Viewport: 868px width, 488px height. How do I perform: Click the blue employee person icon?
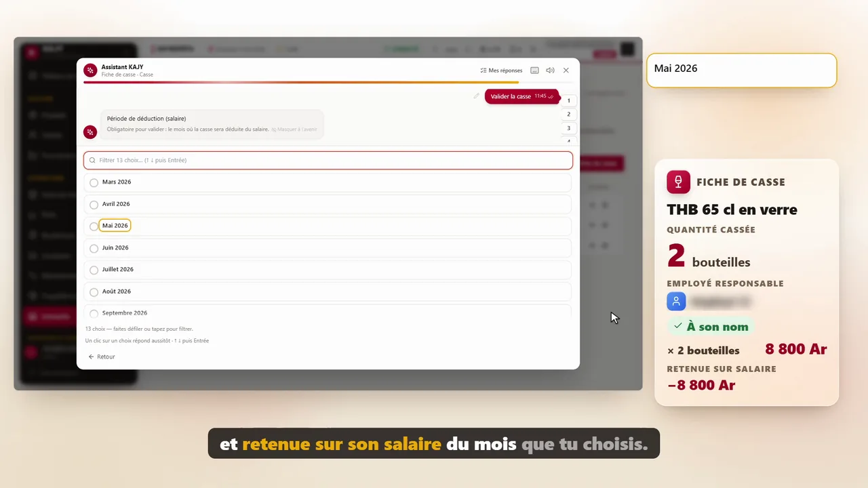pyautogui.click(x=676, y=302)
